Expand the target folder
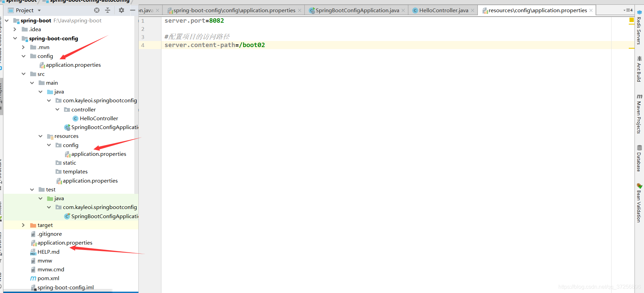This screenshot has width=644, height=293. [23, 225]
